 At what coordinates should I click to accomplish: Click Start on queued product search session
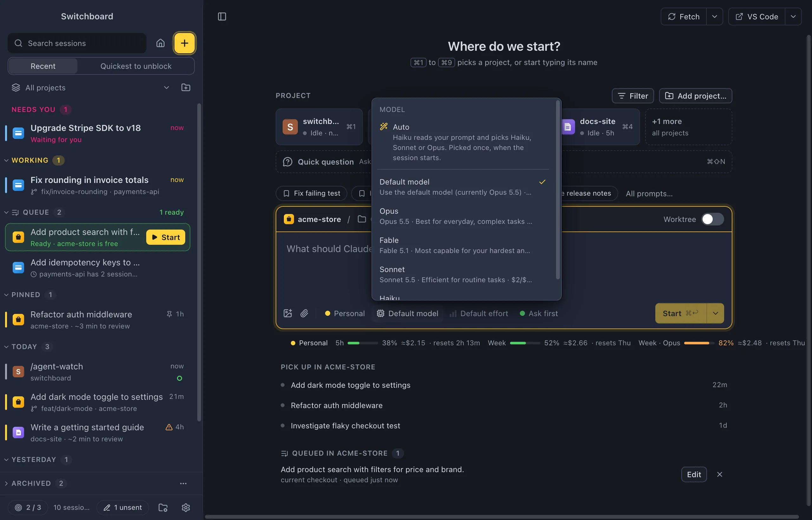pyautogui.click(x=166, y=237)
